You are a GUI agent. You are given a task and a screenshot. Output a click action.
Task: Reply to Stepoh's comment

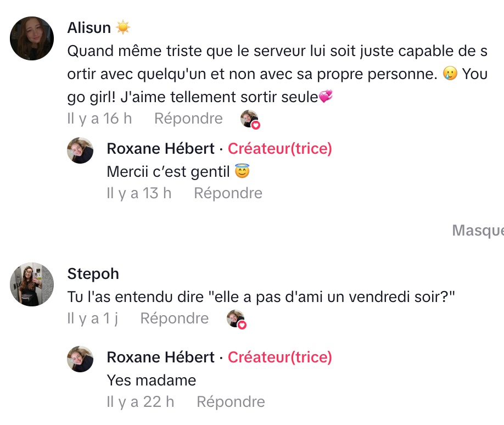(175, 318)
